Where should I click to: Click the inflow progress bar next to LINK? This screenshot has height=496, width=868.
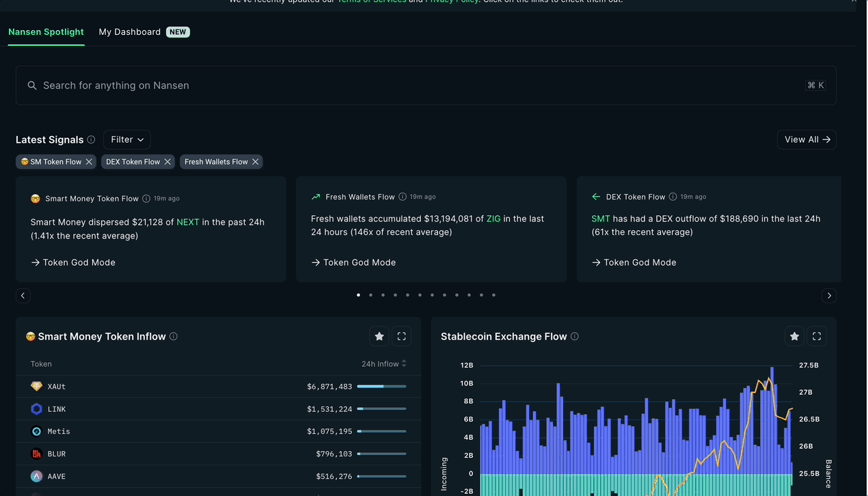tap(381, 409)
